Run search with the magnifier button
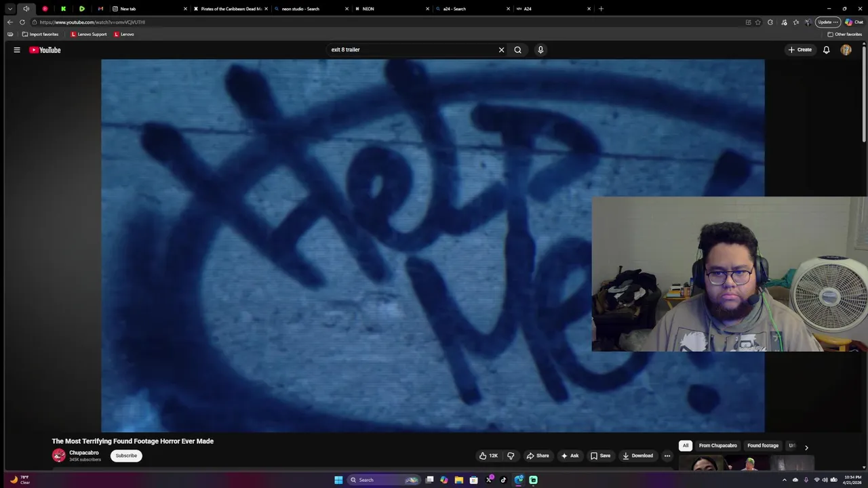 coord(517,49)
